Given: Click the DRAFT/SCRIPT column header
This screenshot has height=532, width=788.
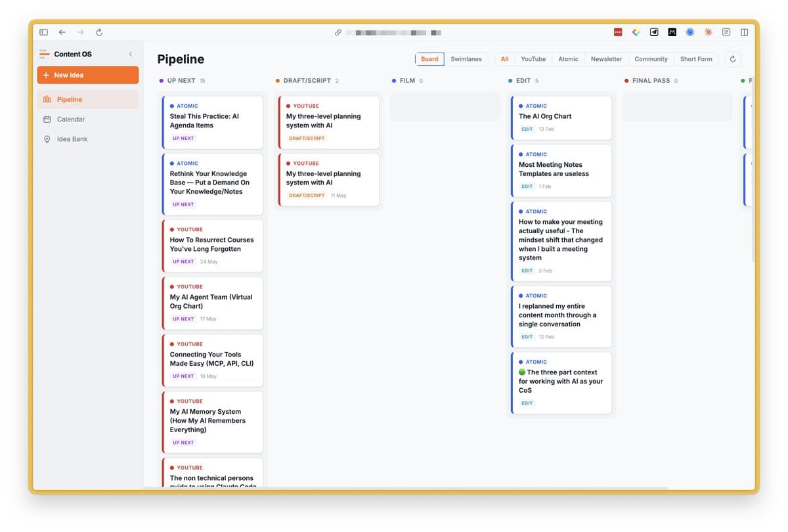Looking at the screenshot, I should point(307,81).
